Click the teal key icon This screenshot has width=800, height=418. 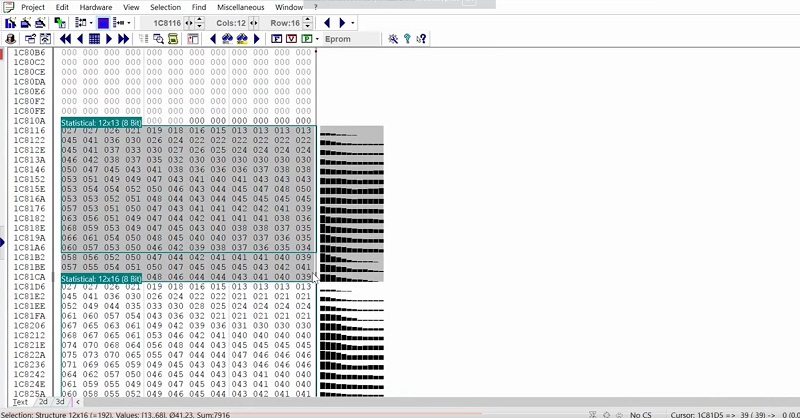(x=407, y=39)
